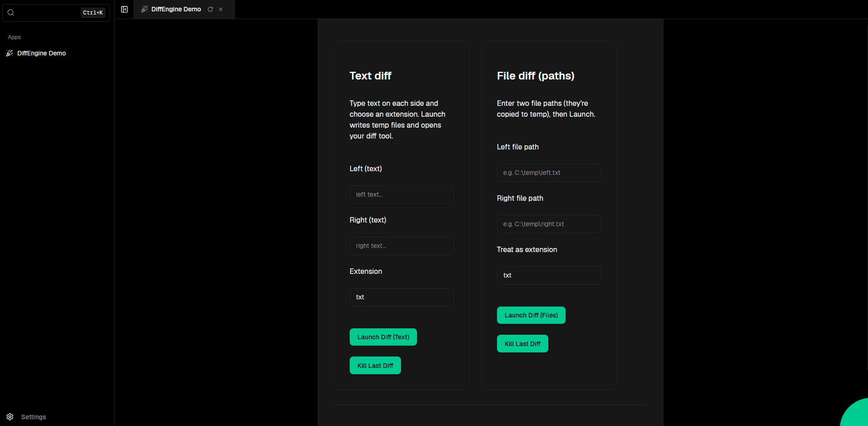Screen dimensions: 868x426
Task: Click the reload icon on DiffEngine Demo tab
Action: [x=210, y=10]
